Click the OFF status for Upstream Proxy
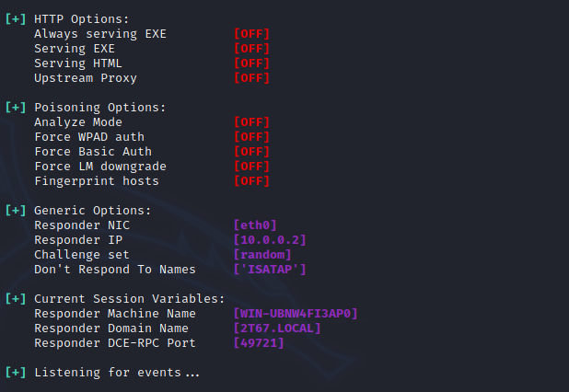569x392 pixels. (x=251, y=77)
